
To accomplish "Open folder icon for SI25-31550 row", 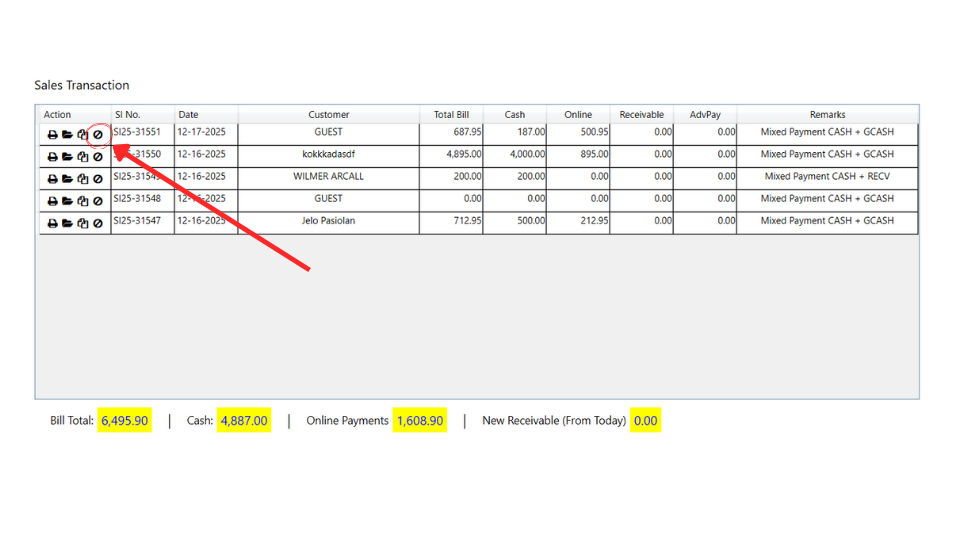I will [x=67, y=157].
